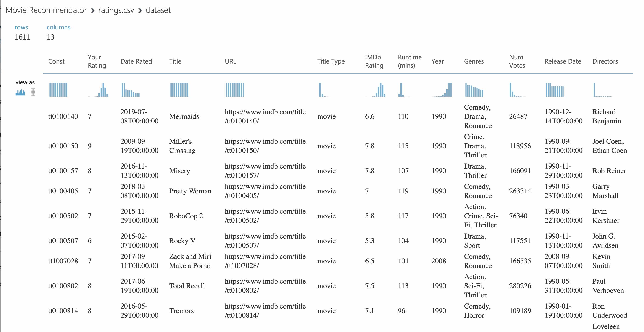
Task: Open the IMDb Rating column histogram
Action: 376,90
